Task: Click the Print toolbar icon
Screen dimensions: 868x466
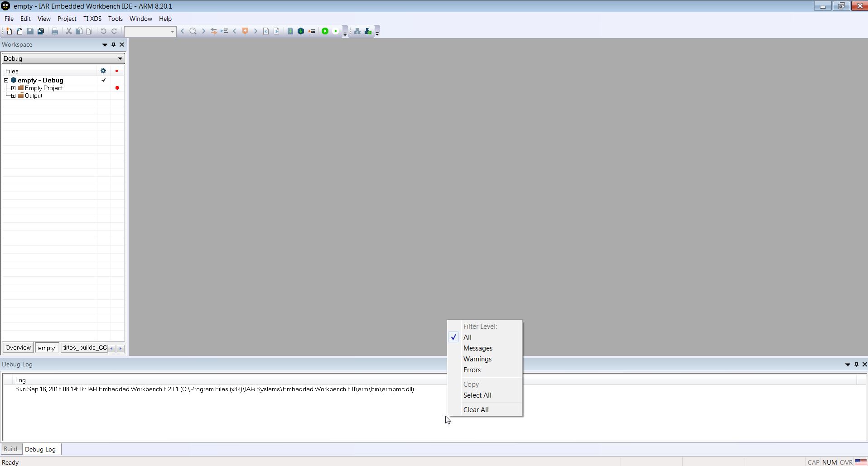Action: [x=54, y=31]
